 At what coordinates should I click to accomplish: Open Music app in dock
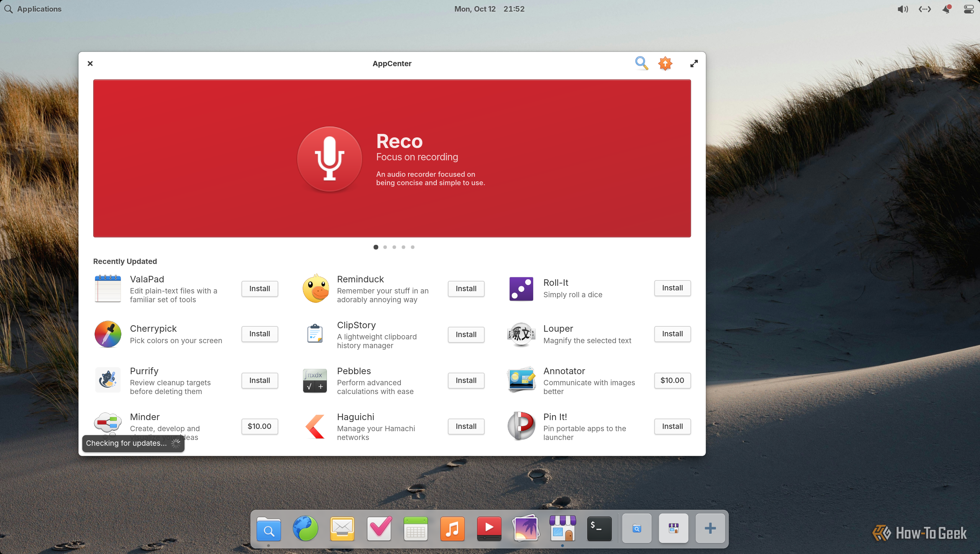452,529
